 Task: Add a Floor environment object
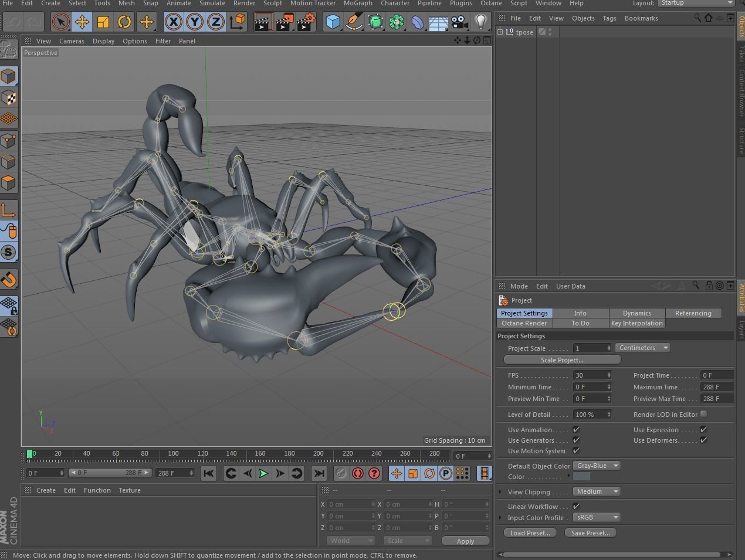pos(439,22)
